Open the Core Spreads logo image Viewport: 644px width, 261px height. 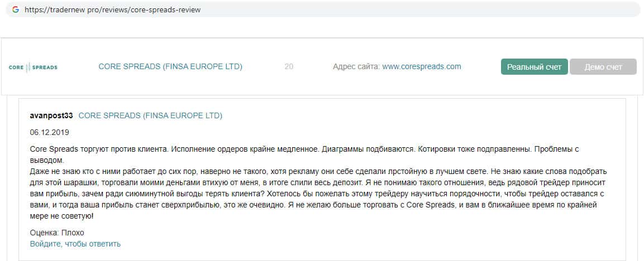[33, 67]
